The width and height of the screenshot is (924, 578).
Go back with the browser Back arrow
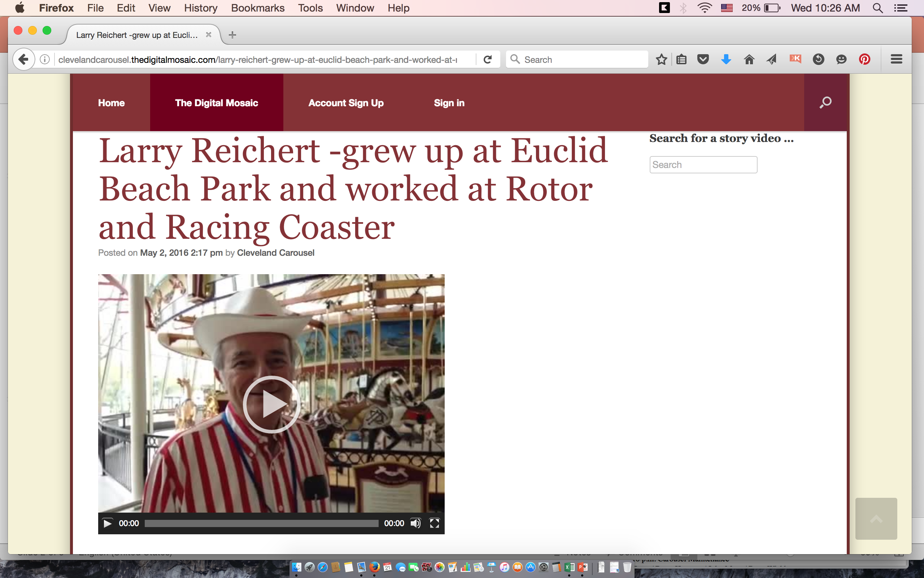tap(23, 59)
